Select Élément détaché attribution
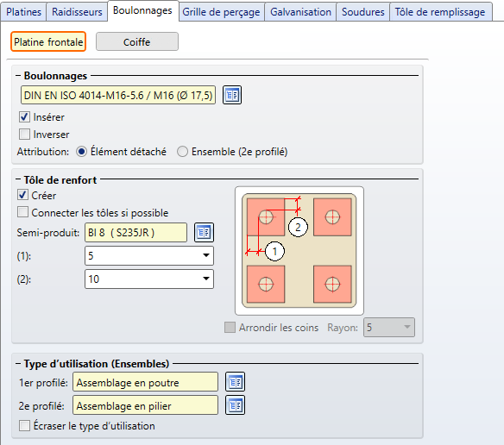The image size is (504, 445). (x=82, y=151)
